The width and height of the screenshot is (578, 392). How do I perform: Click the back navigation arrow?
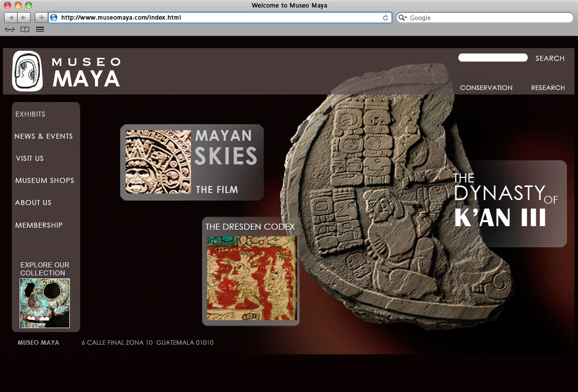10,17
